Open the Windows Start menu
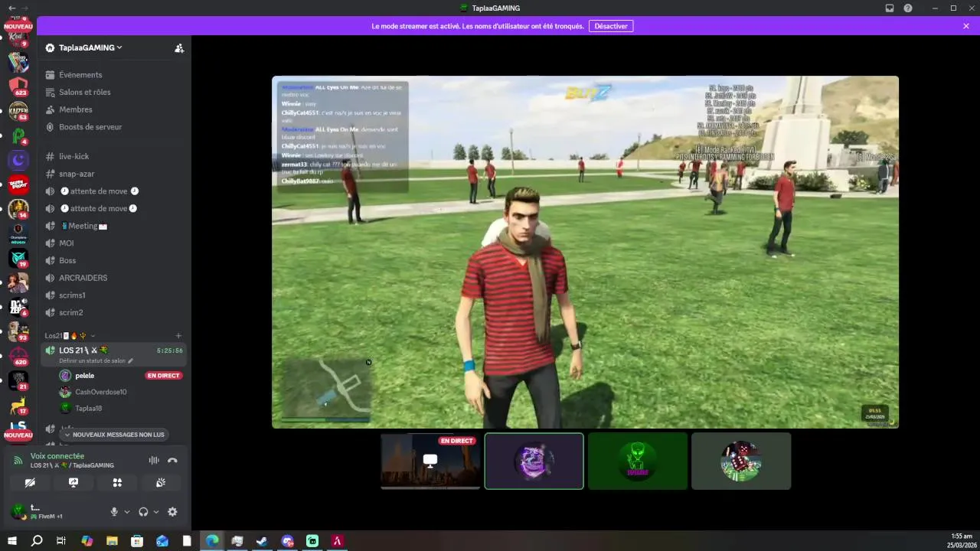This screenshot has width=980, height=551. 11,541
